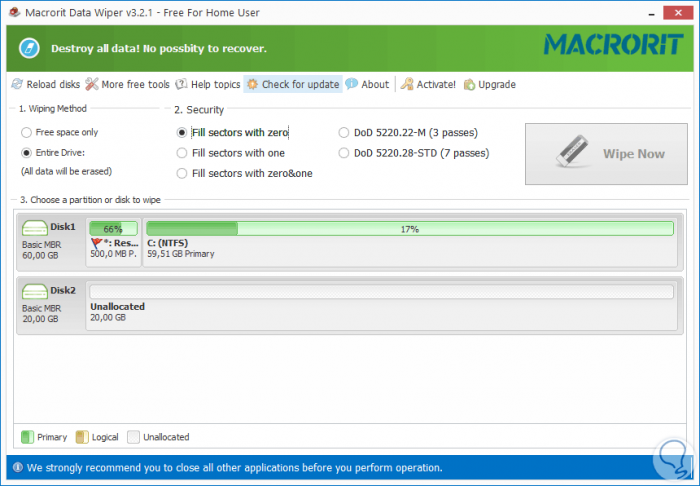Click the eraser icon in the green banner
Image resolution: width=700 pixels, height=486 pixels.
[29, 48]
